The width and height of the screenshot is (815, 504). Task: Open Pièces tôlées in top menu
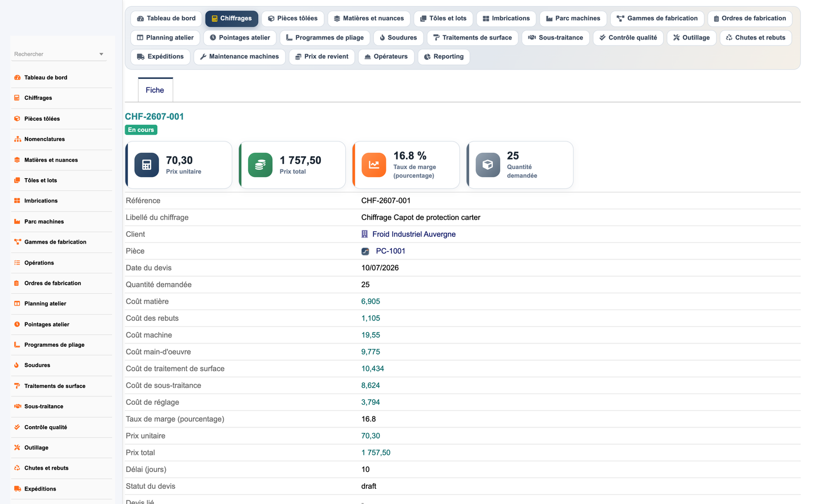pos(293,19)
